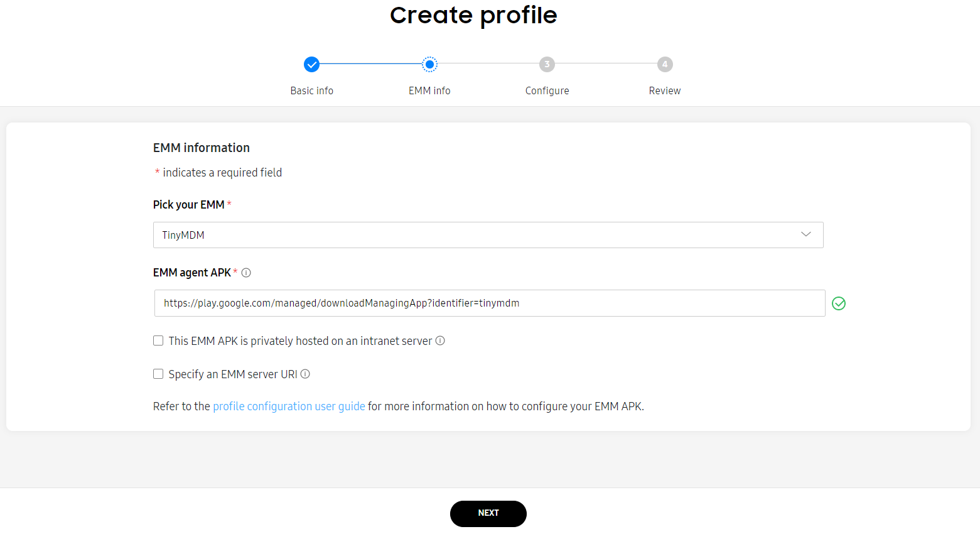Select the Configure step label
Screen dimensions: 980x534
click(x=547, y=90)
